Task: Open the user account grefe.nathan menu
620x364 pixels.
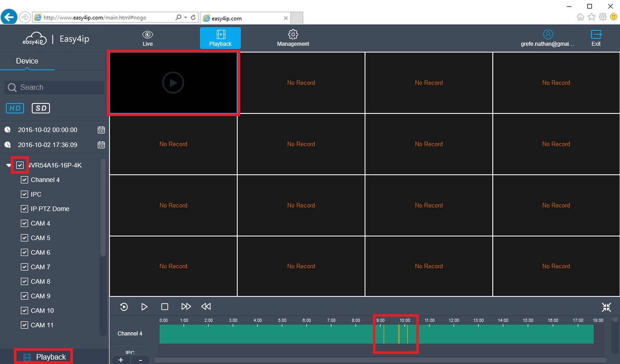Action: point(547,38)
